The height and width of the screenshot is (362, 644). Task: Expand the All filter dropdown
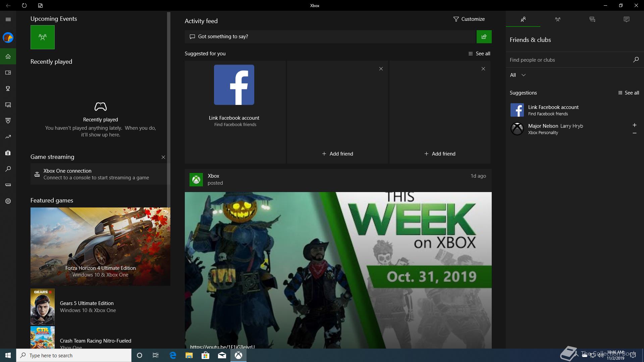518,75
